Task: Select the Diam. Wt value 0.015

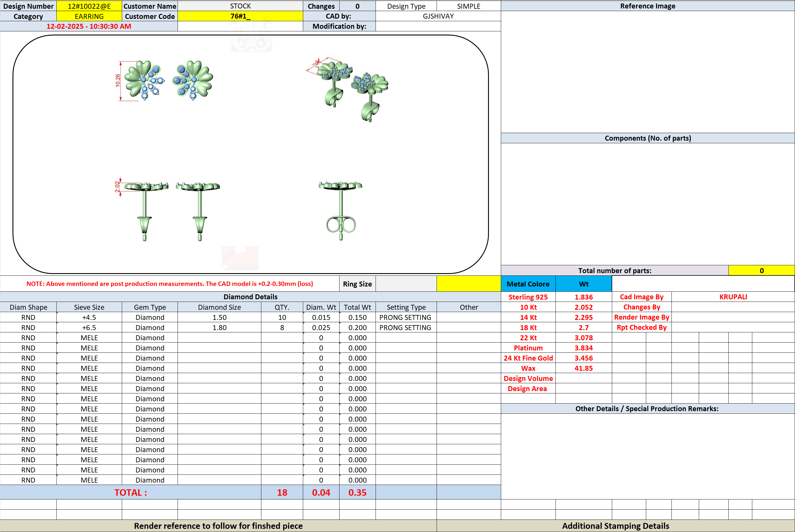Action: click(321, 317)
